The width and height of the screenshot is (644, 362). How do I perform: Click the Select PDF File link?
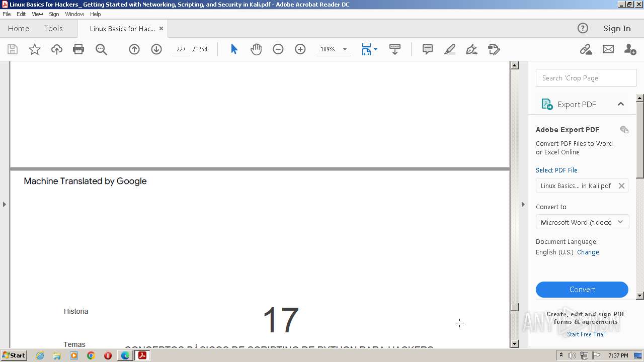click(x=556, y=170)
